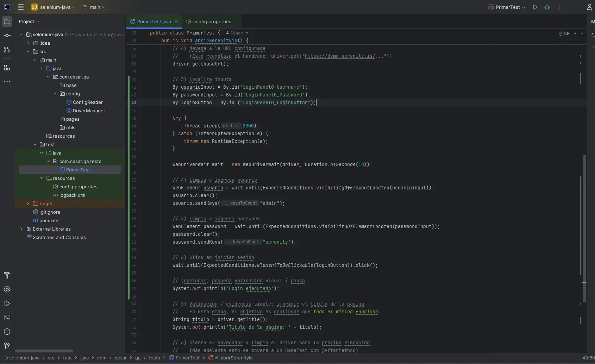Open the Structure tool window
The height and width of the screenshot is (364, 595).
(7, 68)
